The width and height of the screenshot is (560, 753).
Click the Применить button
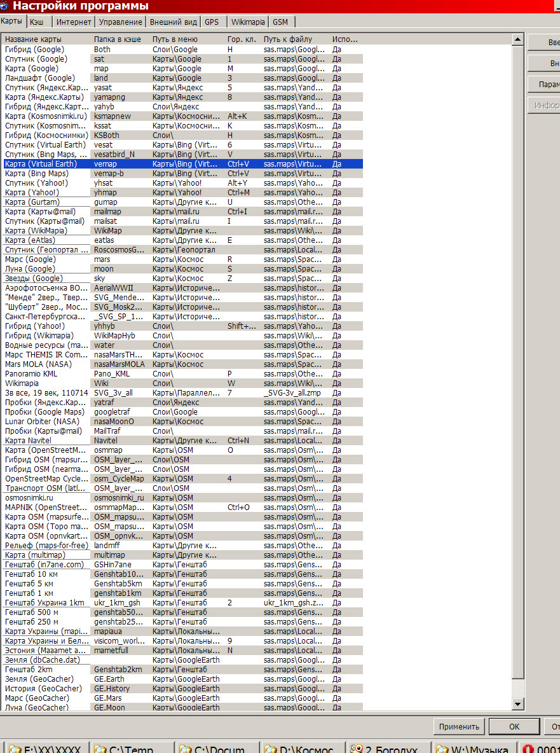click(458, 726)
